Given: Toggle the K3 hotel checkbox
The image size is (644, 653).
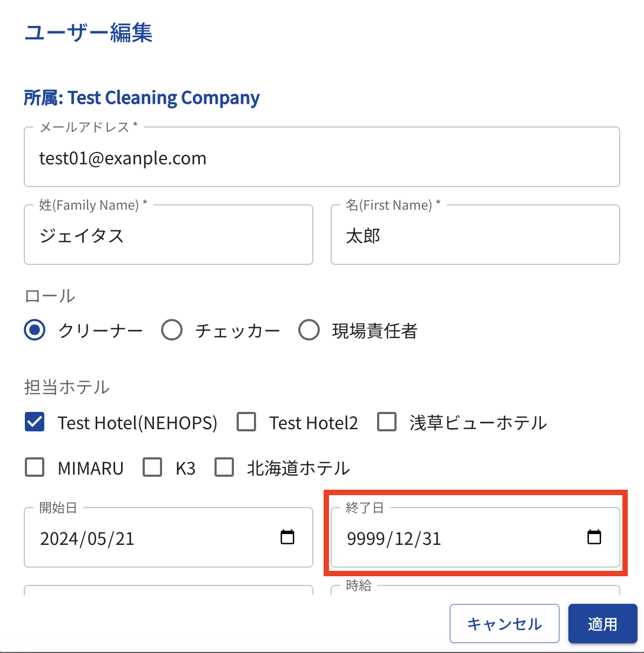Looking at the screenshot, I should [152, 467].
